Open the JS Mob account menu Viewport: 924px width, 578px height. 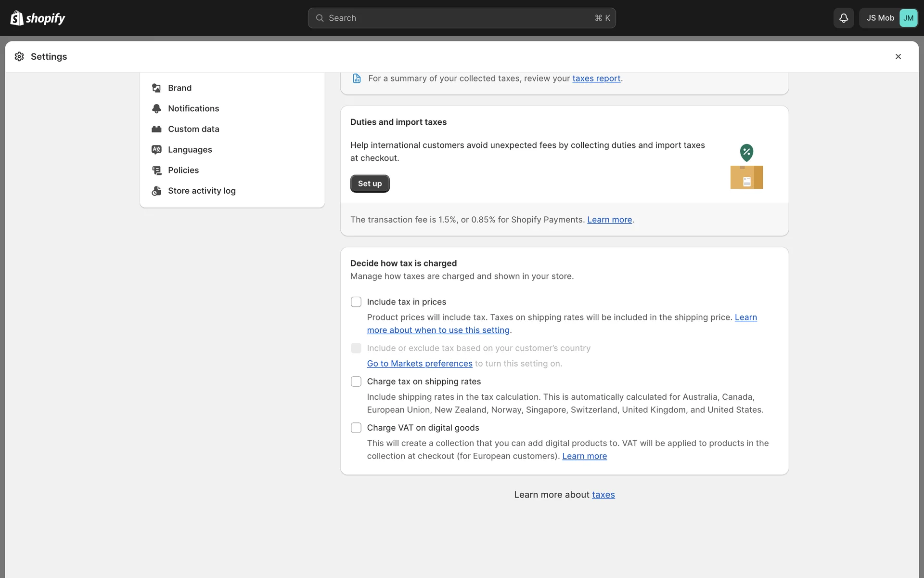point(888,18)
